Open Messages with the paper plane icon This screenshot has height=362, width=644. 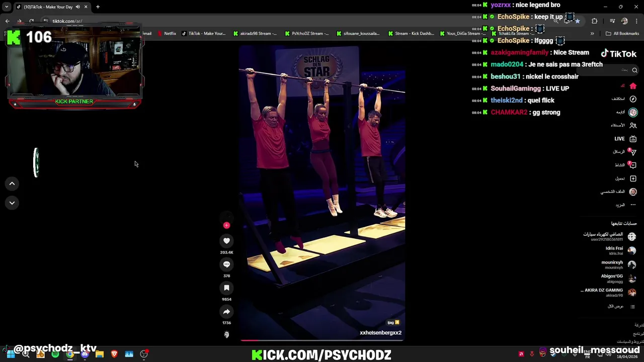tap(633, 152)
